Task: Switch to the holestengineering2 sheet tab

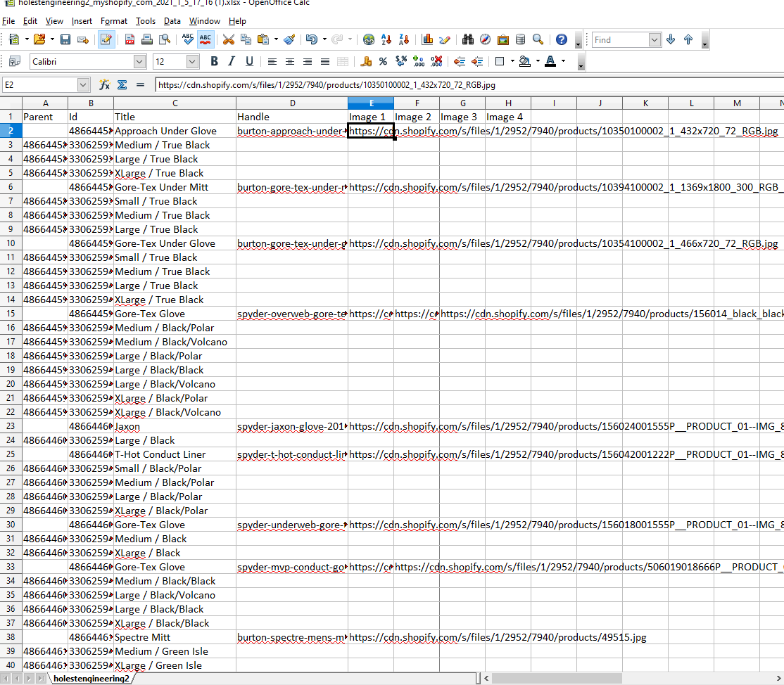Action: click(91, 679)
